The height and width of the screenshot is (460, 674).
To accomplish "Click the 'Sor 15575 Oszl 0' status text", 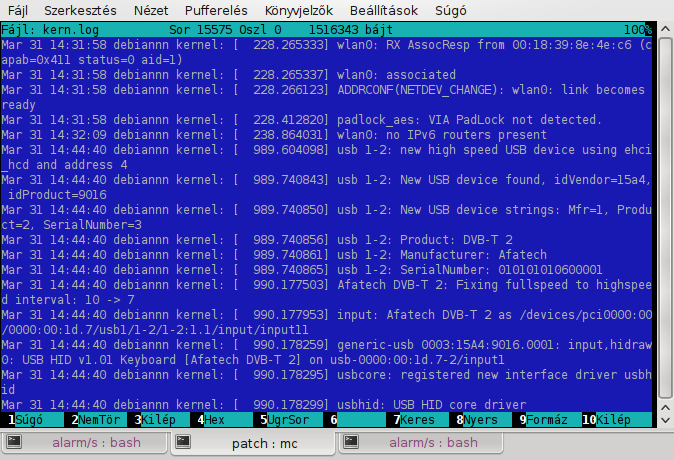I will tap(225, 30).
